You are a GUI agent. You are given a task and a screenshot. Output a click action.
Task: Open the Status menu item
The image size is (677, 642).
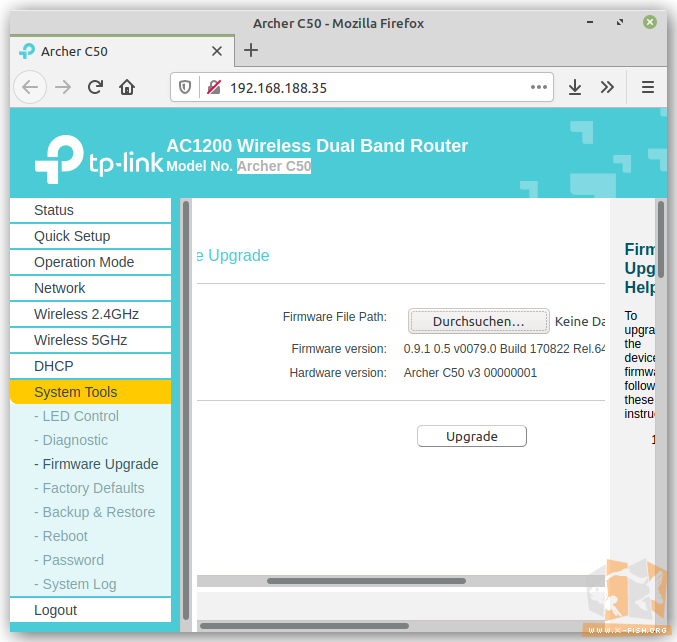(90, 210)
